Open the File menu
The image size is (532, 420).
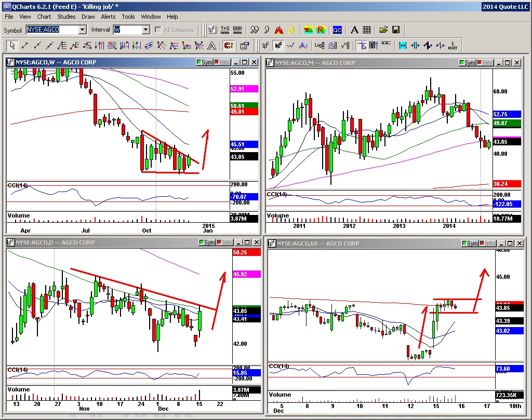(x=9, y=17)
